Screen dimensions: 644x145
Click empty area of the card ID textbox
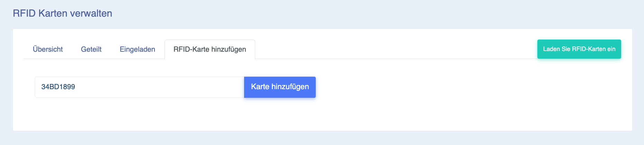159,87
